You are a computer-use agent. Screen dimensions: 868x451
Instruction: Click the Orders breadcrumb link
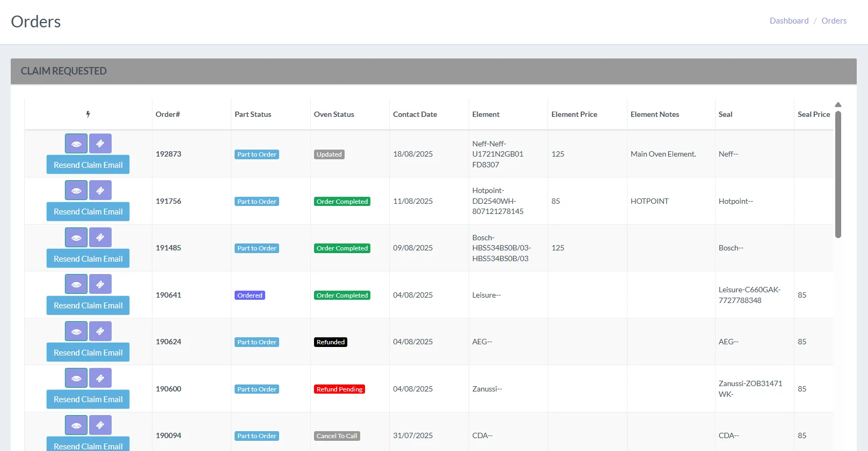coord(834,21)
